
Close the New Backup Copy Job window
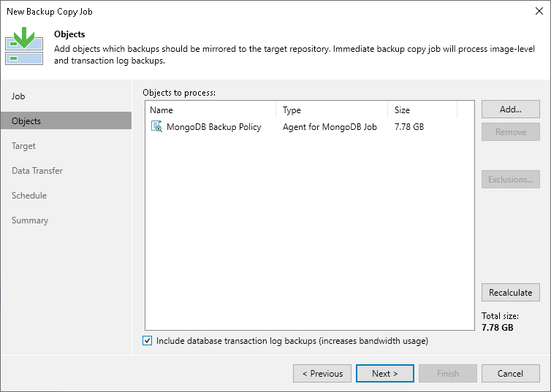539,11
